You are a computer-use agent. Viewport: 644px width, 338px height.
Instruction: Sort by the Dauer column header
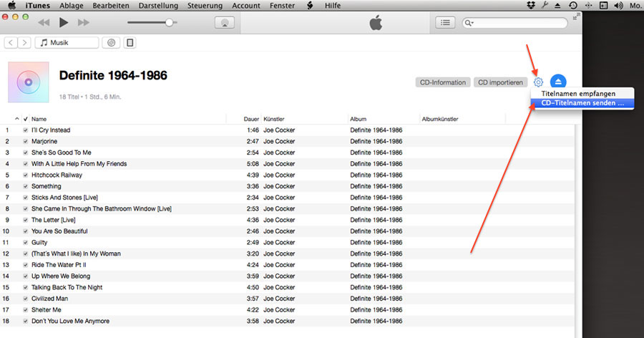251,119
